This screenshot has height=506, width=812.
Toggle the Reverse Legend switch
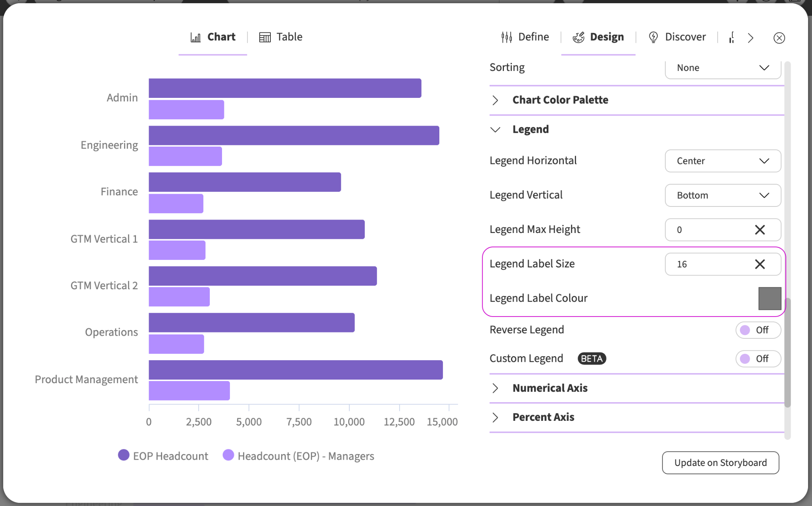point(758,330)
